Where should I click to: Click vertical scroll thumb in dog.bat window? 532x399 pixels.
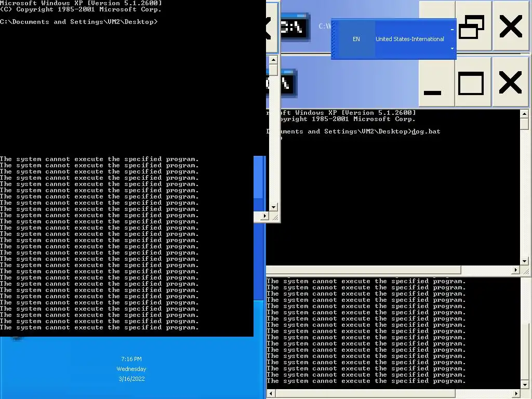(x=525, y=124)
